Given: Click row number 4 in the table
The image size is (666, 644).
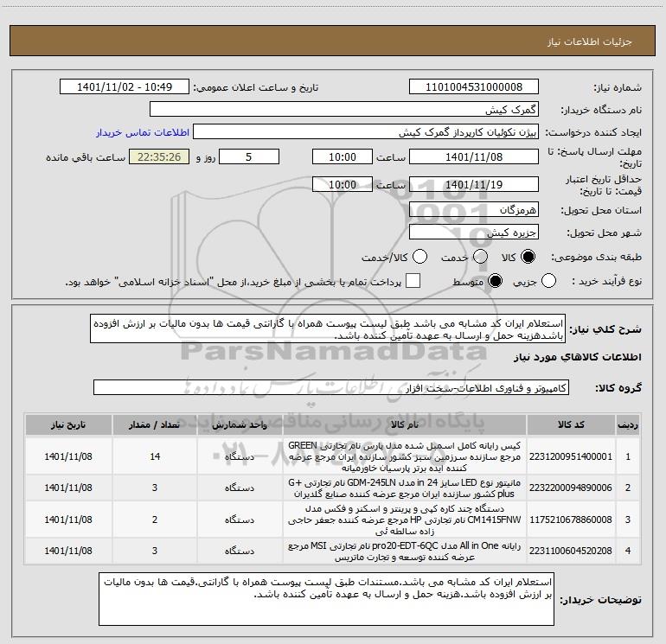Looking at the screenshot, I should click(628, 551).
